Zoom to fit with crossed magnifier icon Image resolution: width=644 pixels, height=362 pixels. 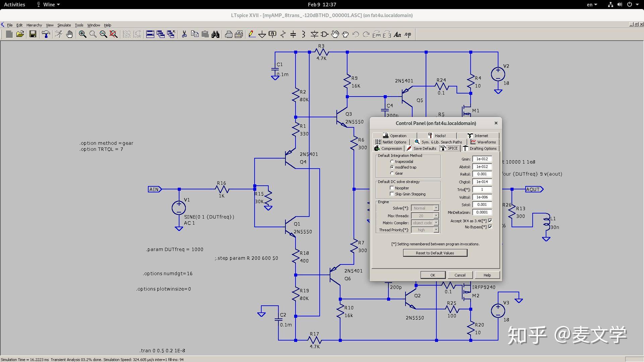114,34
